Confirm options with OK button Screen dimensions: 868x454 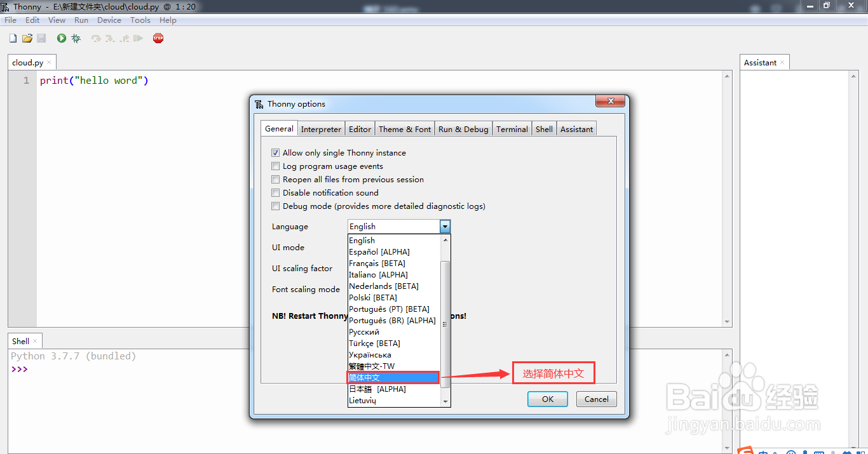click(x=548, y=399)
